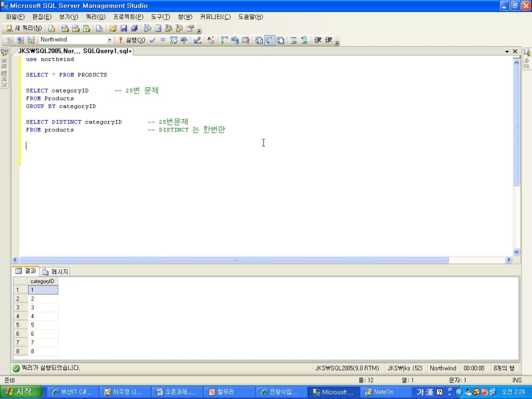Click the Disconnect icon in the query toolbar

click(20, 40)
